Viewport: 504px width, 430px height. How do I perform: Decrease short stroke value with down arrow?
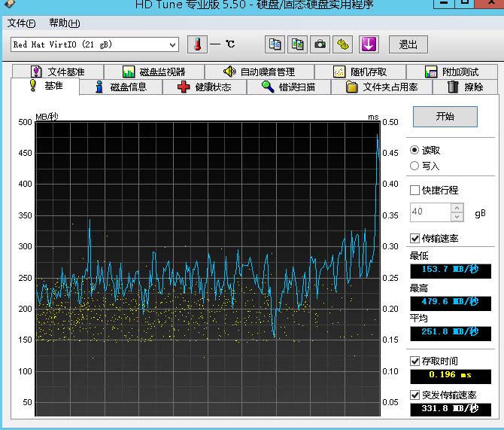[457, 217]
